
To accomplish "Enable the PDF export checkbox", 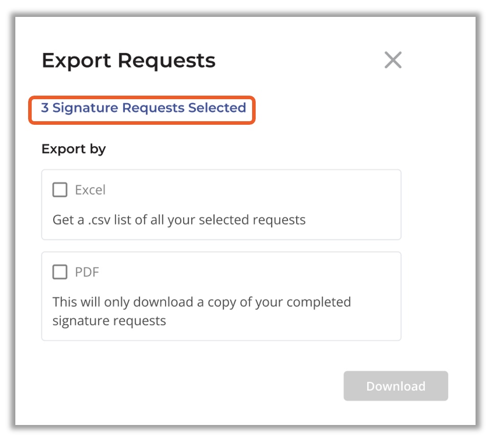I will tap(60, 272).
